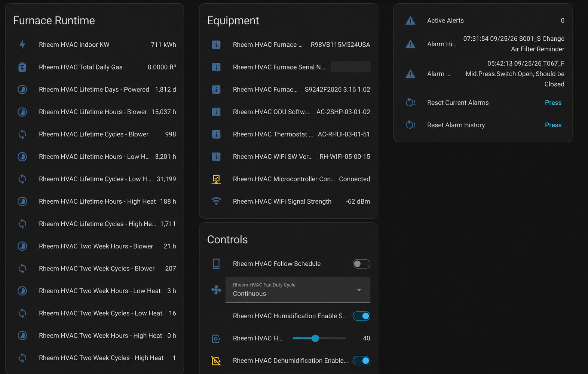Viewport: 588px width, 374px height.
Task: Click the fan icon beside Fan Duty Cycle
Action: (216, 290)
